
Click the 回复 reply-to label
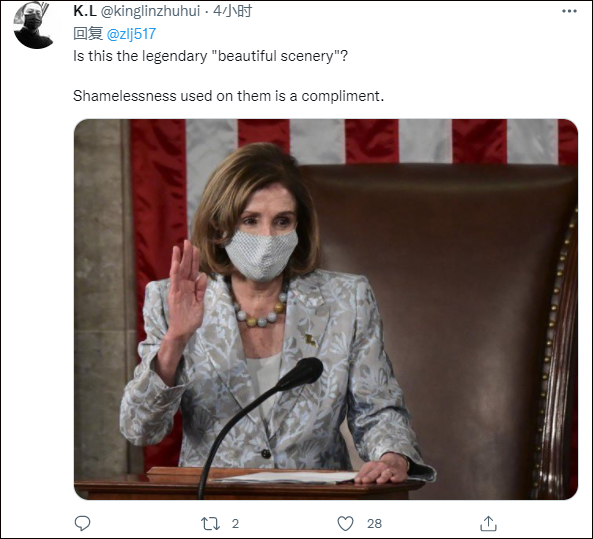click(x=88, y=34)
